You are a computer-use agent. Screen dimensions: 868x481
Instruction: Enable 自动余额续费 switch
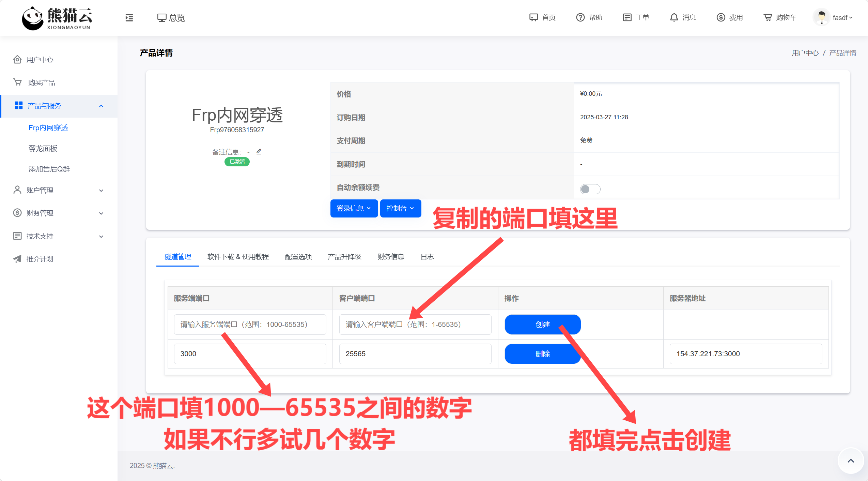590,189
